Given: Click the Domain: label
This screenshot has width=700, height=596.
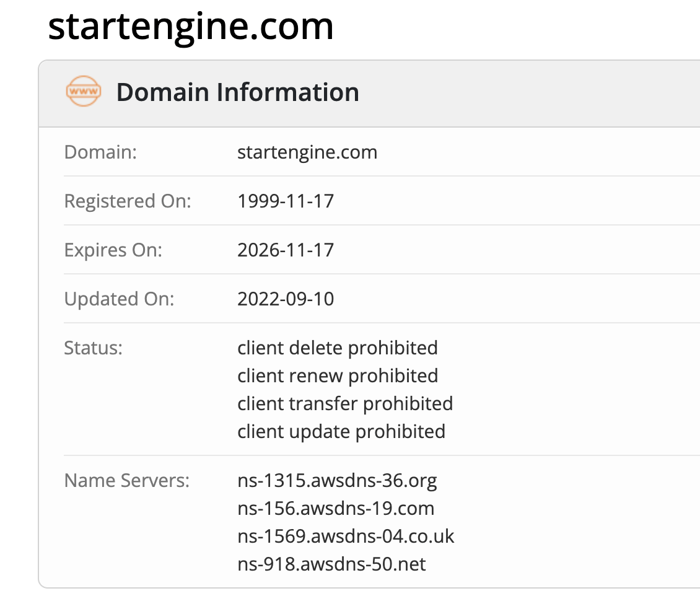Looking at the screenshot, I should click(x=100, y=152).
